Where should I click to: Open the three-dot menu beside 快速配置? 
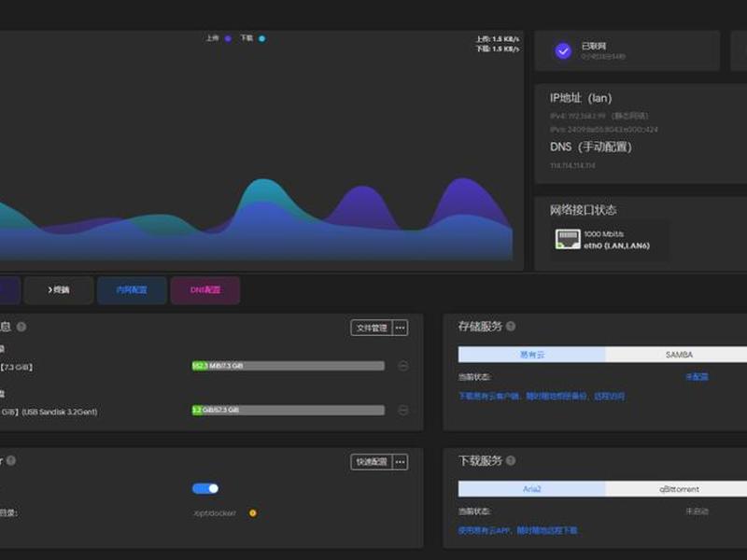click(401, 462)
